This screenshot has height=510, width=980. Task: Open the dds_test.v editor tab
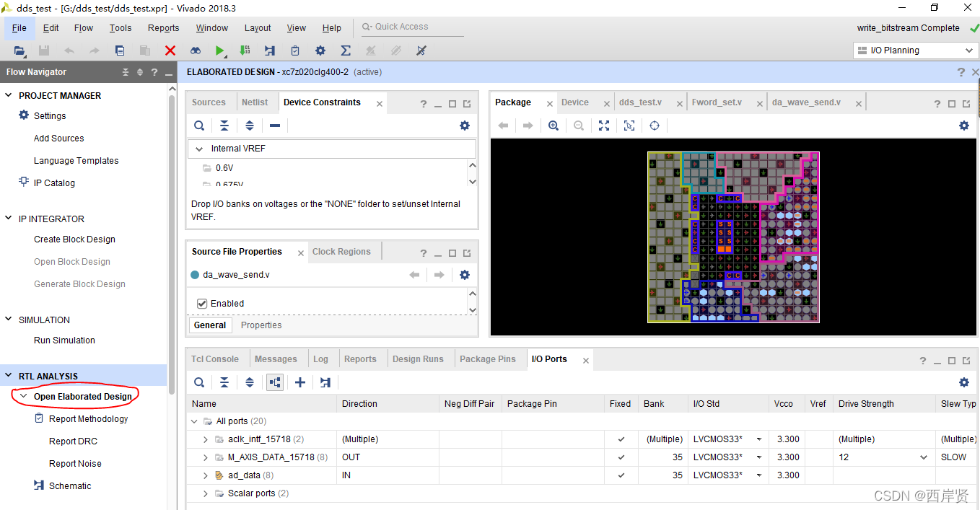640,102
